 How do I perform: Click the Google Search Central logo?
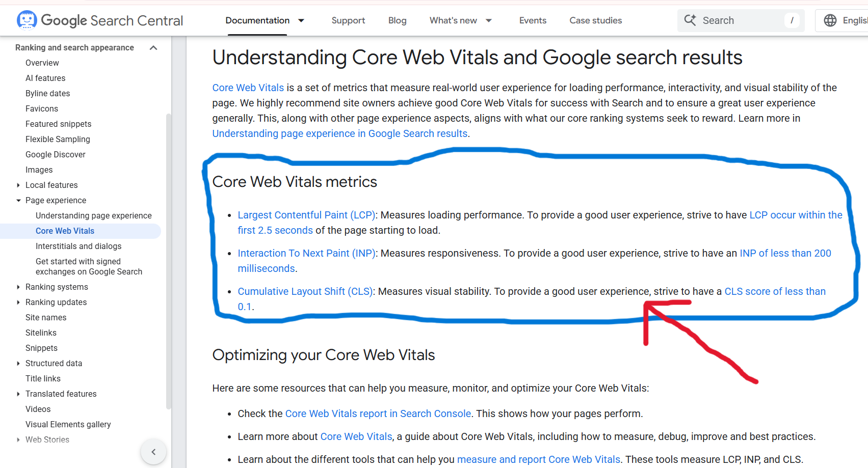(x=99, y=20)
